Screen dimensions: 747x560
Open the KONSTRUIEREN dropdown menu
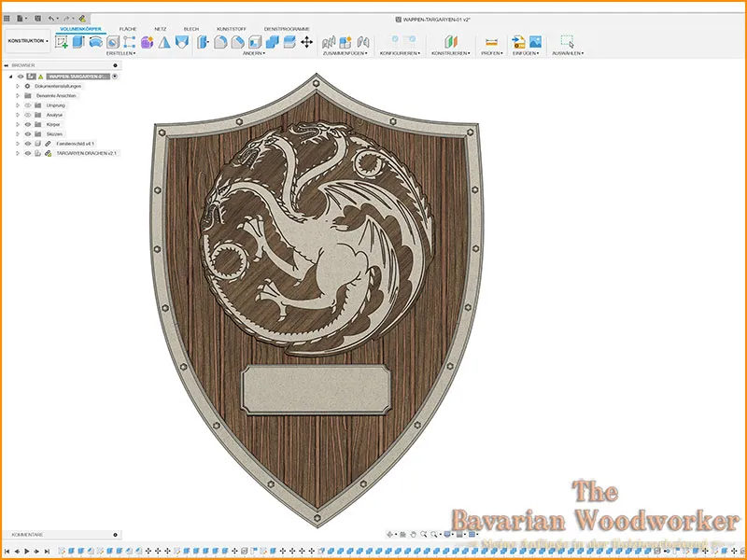[451, 53]
